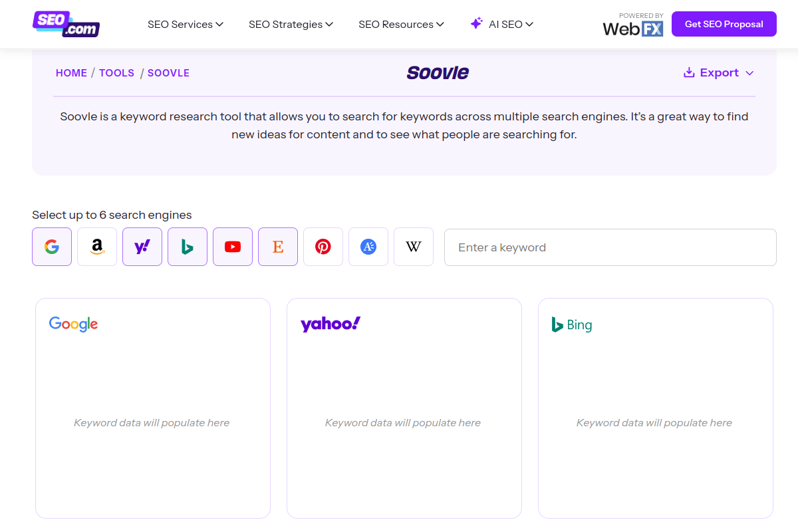Click the Enter a keyword input field
The width and height of the screenshot is (798, 532).
click(x=610, y=247)
